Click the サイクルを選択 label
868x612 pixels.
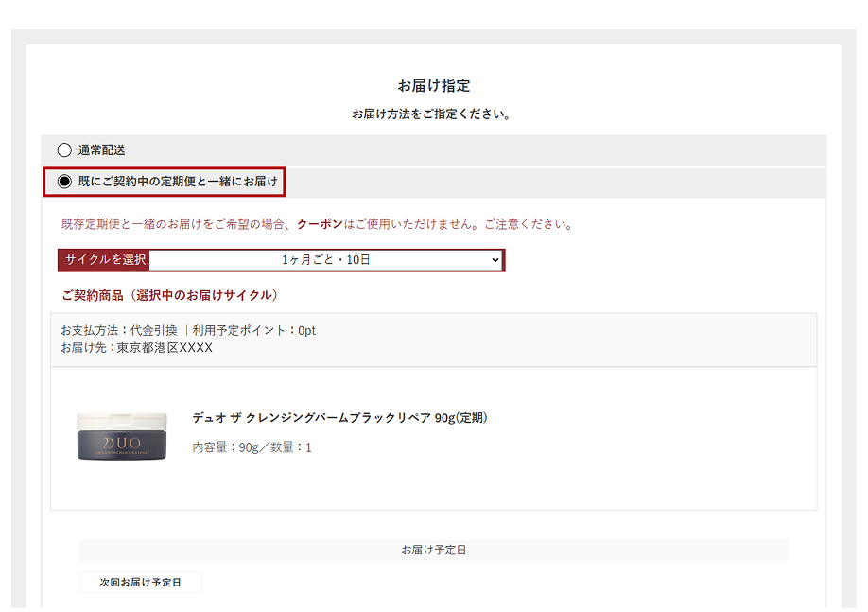pos(105,260)
